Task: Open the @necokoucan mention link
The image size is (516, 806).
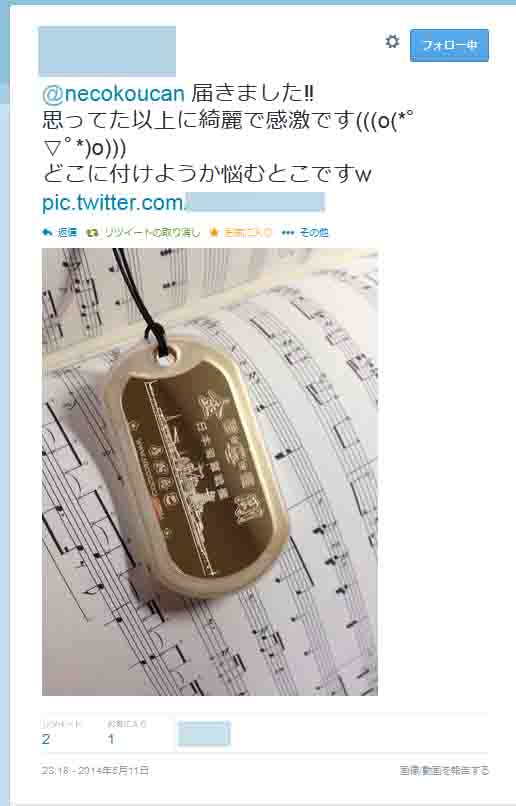Action: 113,94
